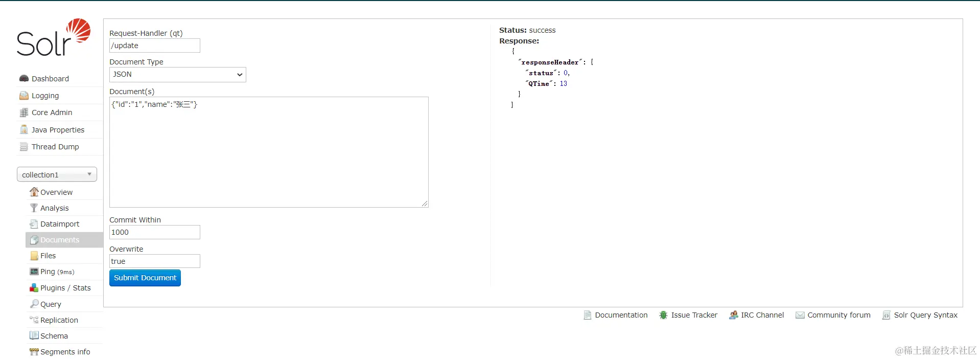Viewport: 980px width, 359px height.
Task: Open the Replication page
Action: (59, 320)
